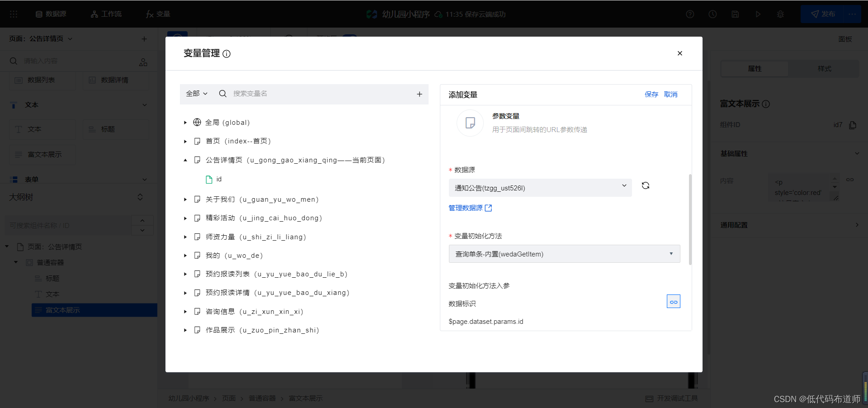Expand the 首页 (index--首页) node

coord(185,142)
